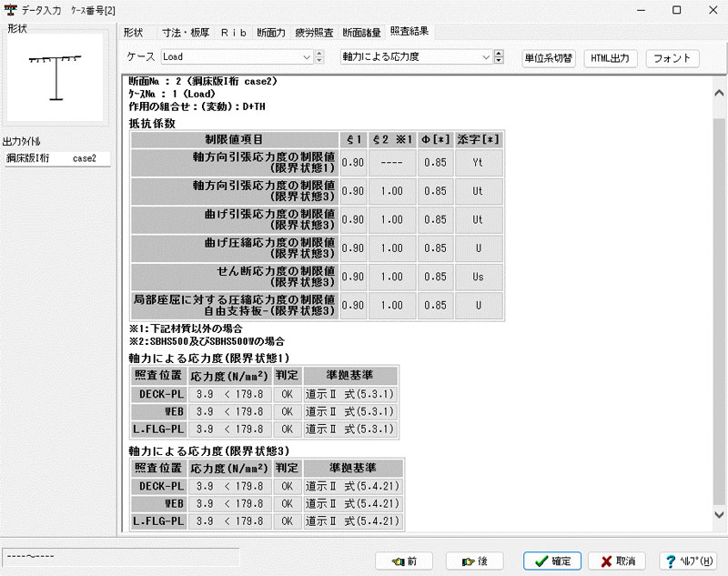The image size is (728, 576).
Task: Click the results scrollbar up arrow
Action: (719, 93)
